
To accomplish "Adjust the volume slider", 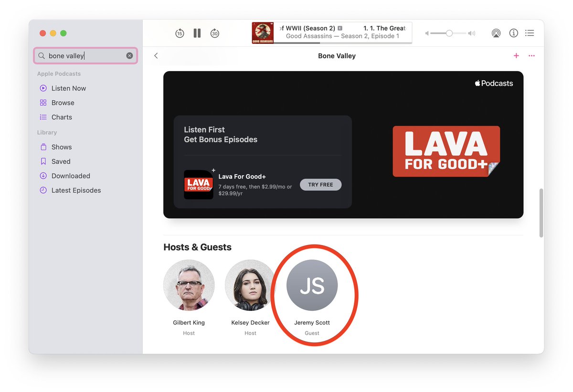I will [x=448, y=33].
